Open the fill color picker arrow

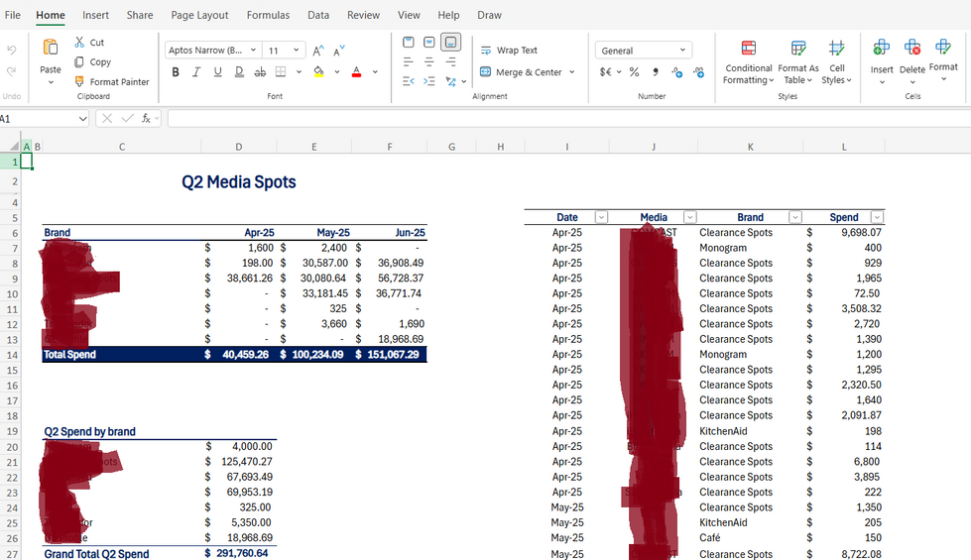point(337,71)
